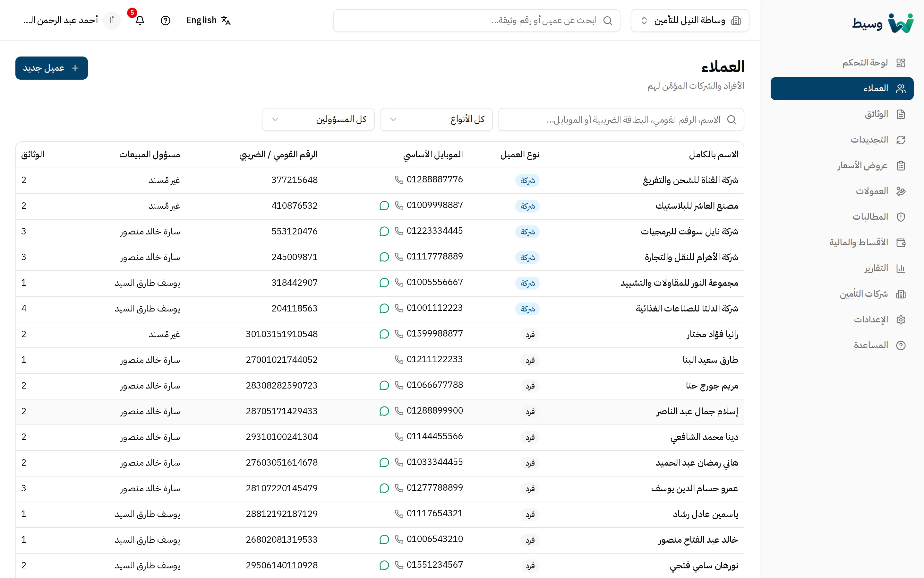Click the وسيط logo
The height and width of the screenshot is (578, 924).
point(882,23)
